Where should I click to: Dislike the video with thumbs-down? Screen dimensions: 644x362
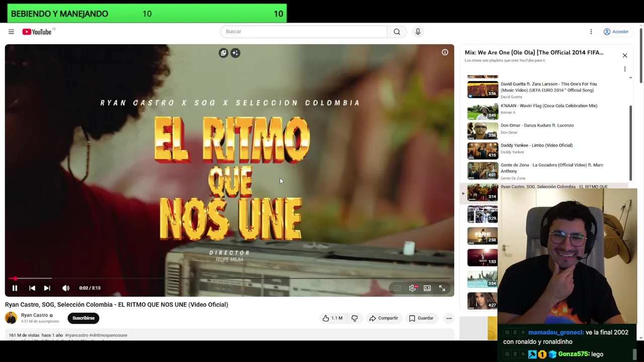(355, 318)
